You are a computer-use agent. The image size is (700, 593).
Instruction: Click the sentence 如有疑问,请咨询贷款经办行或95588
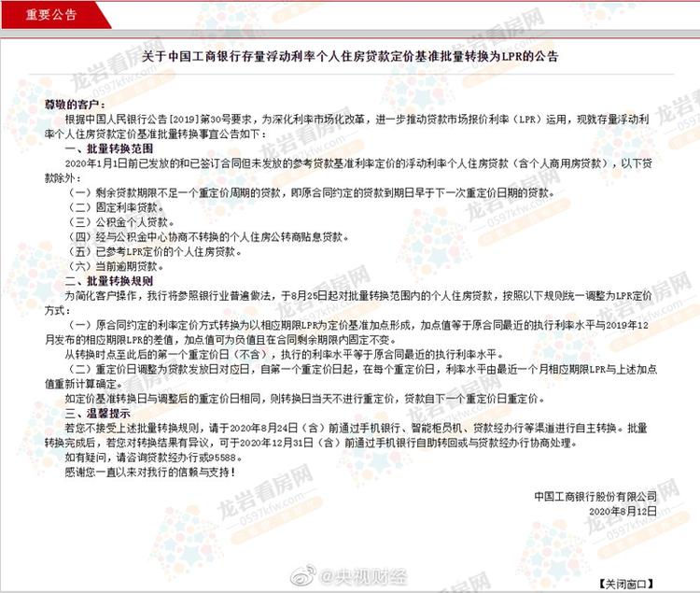(154, 458)
